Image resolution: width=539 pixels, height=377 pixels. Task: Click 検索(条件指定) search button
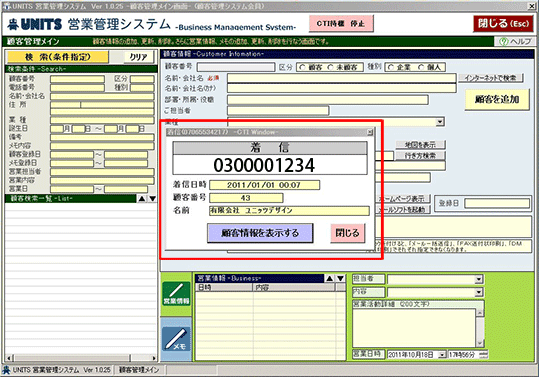pos(57,57)
